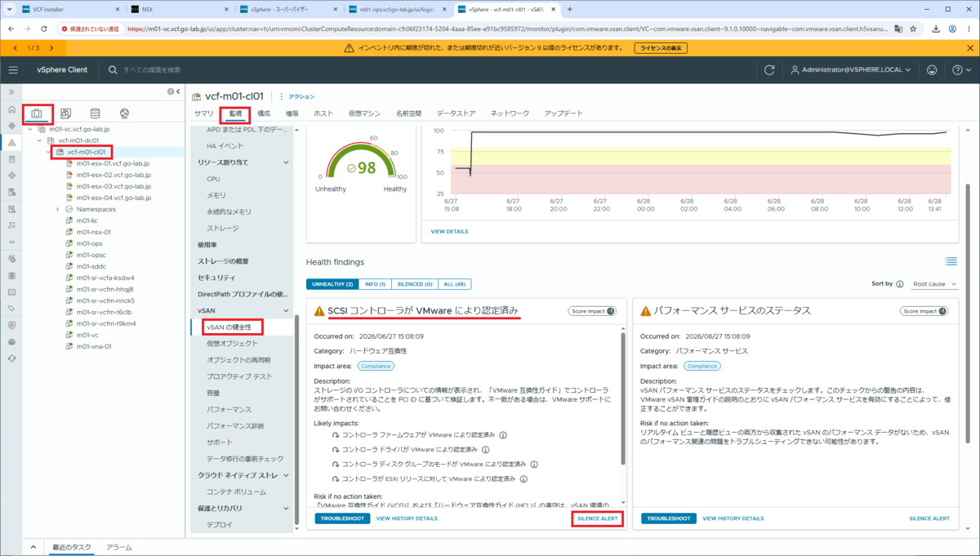Select host m01-esx-03.vcf.go-lab.jp in tree
980x556 pixels.
click(x=113, y=186)
